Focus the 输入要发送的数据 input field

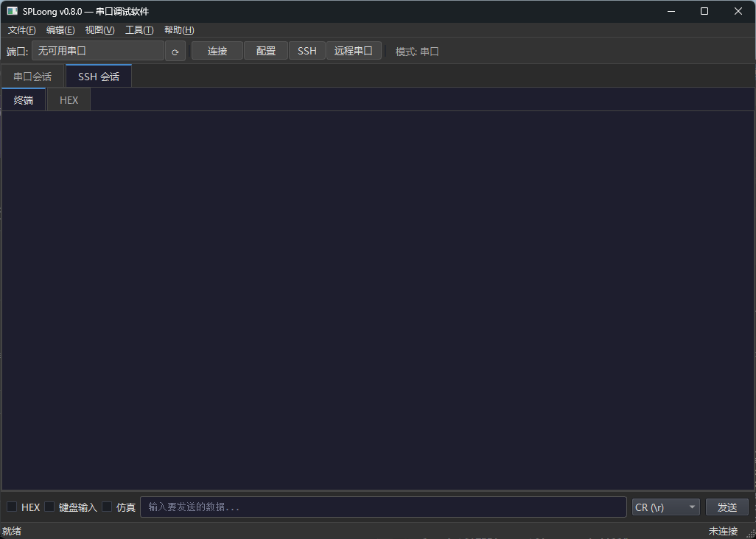[x=383, y=507]
